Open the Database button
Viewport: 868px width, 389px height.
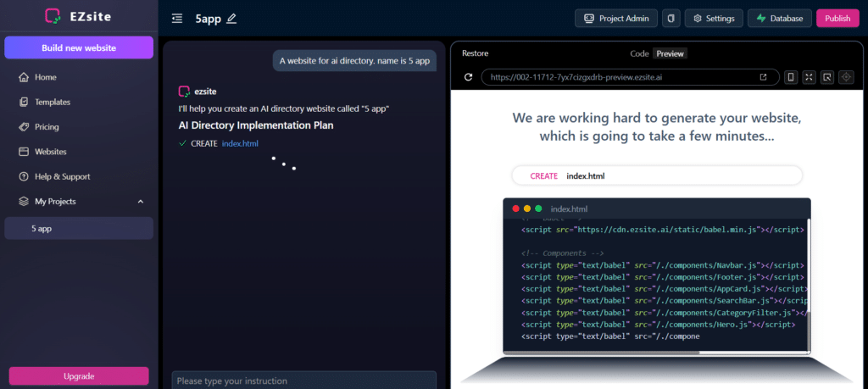[780, 19]
